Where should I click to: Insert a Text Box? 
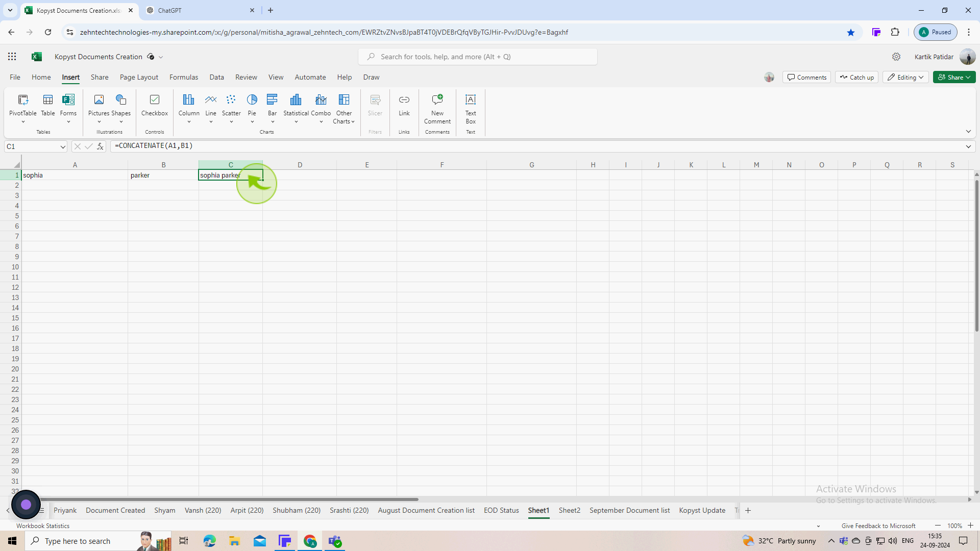pyautogui.click(x=471, y=108)
